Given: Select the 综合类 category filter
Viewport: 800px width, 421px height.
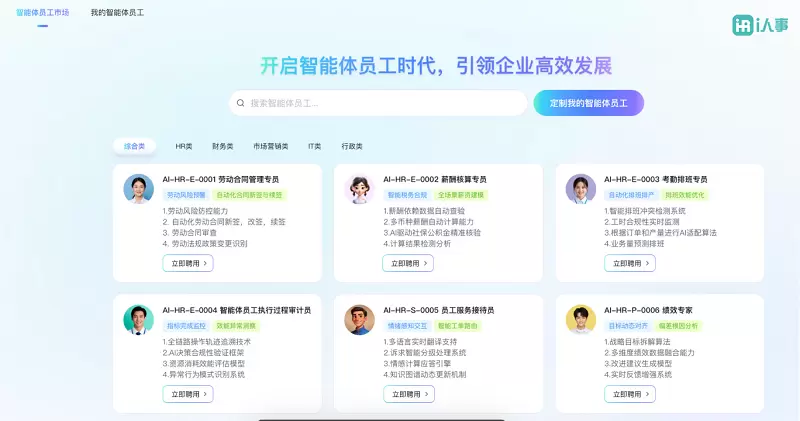Looking at the screenshot, I should (134, 146).
